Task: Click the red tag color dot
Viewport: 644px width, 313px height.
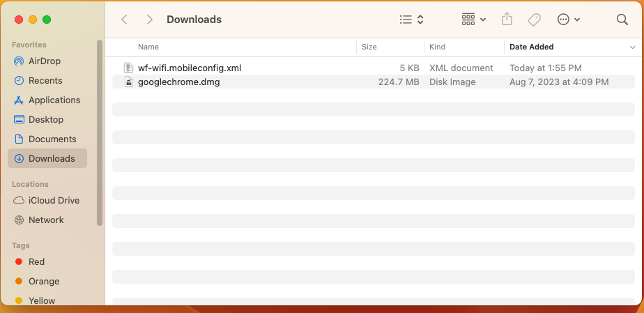Action: 19,261
